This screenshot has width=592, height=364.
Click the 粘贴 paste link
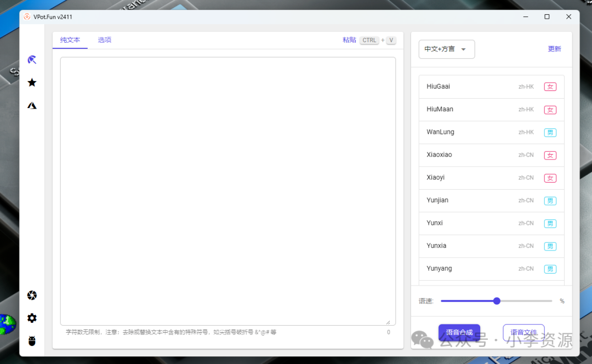[349, 40]
